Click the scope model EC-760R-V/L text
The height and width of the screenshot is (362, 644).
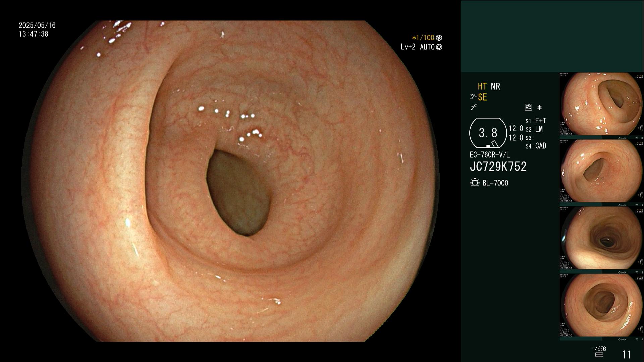coord(490,155)
